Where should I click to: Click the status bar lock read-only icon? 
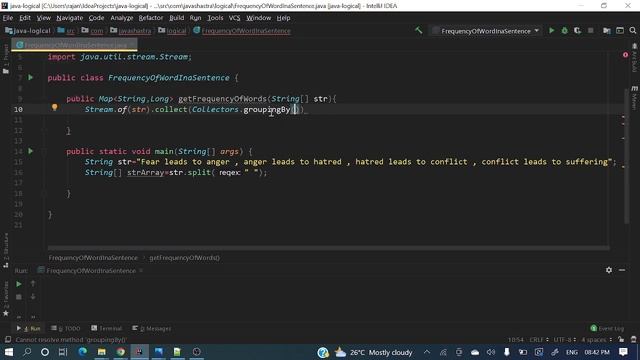tap(621, 340)
